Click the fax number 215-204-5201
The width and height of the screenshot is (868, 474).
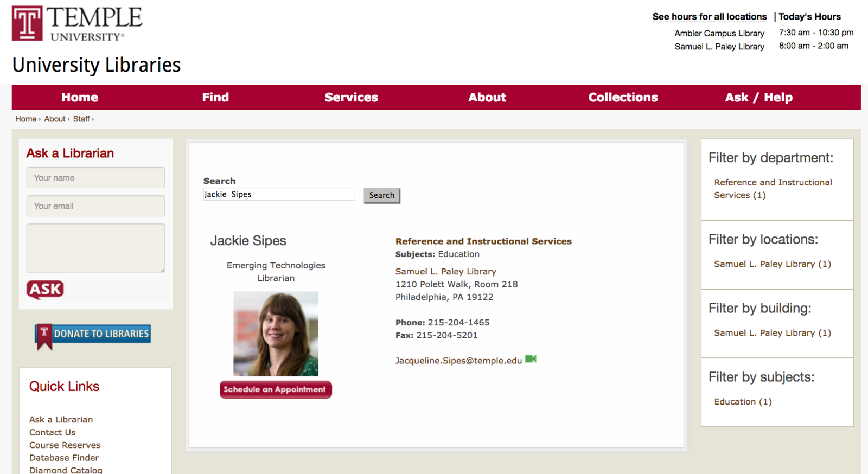(x=446, y=336)
